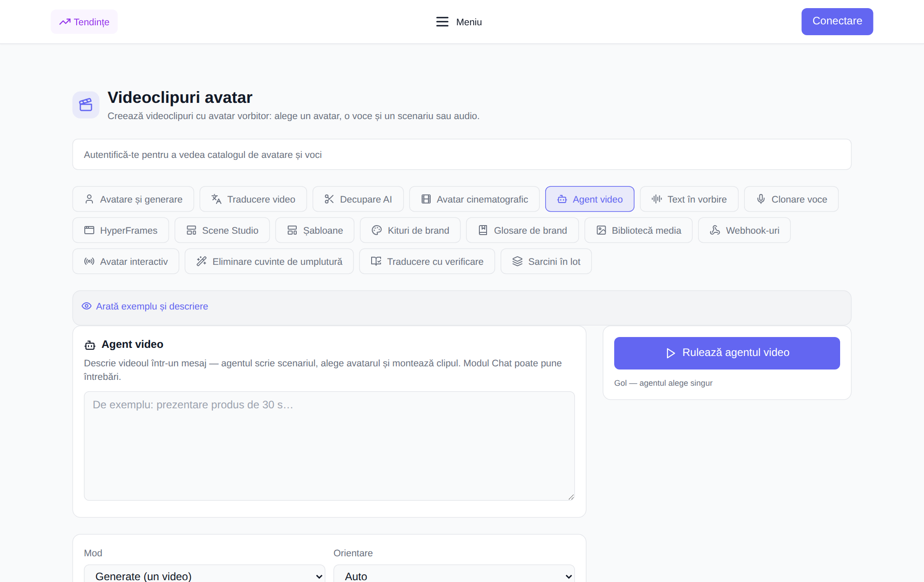Open the Avatar cinematografic tab
Viewport: 924px width, 582px height.
click(474, 199)
